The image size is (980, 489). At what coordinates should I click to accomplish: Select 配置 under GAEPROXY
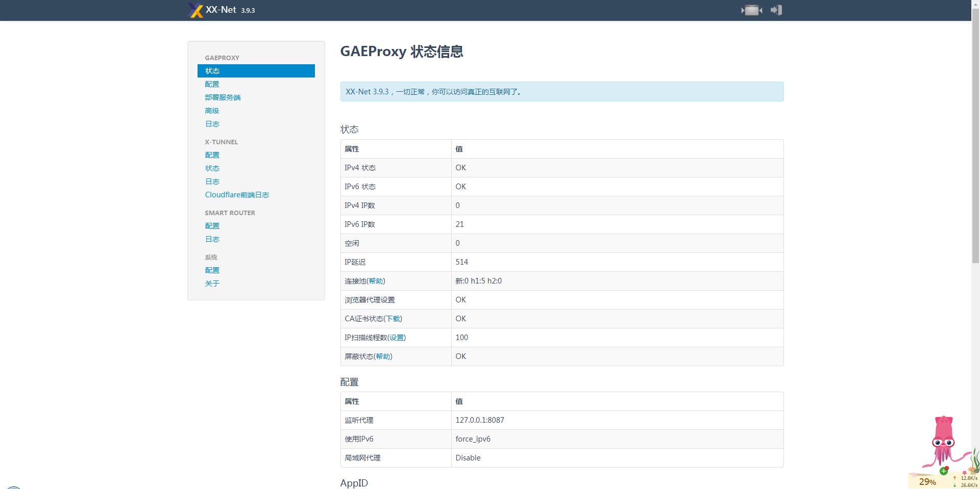[x=212, y=84]
